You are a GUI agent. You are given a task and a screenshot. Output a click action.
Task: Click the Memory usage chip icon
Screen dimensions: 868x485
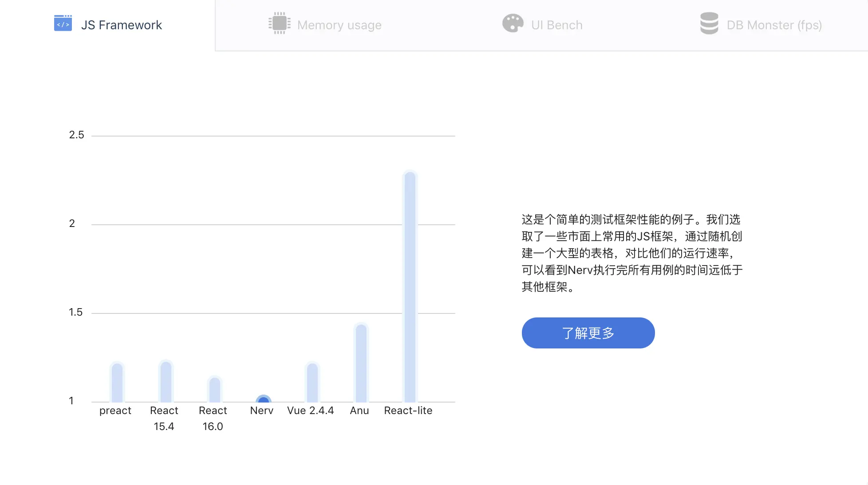tap(280, 23)
